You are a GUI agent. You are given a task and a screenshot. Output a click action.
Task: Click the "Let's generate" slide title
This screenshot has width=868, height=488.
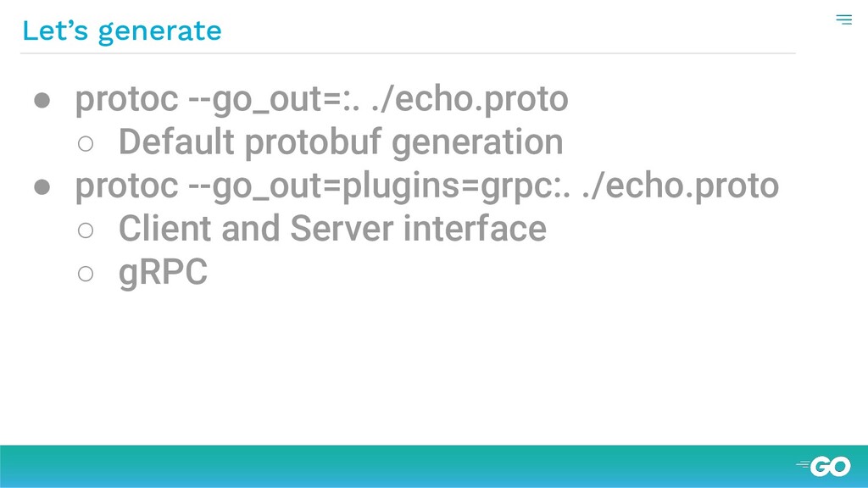(122, 30)
